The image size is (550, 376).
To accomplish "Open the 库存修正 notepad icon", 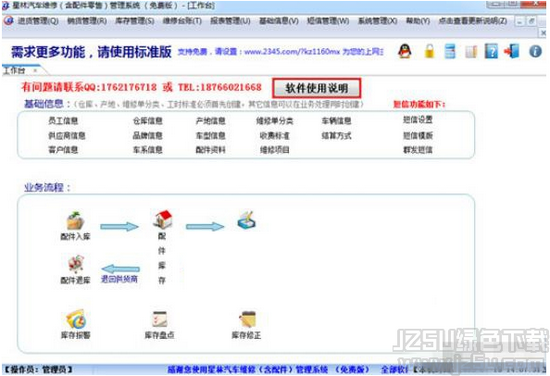I will 247,320.
